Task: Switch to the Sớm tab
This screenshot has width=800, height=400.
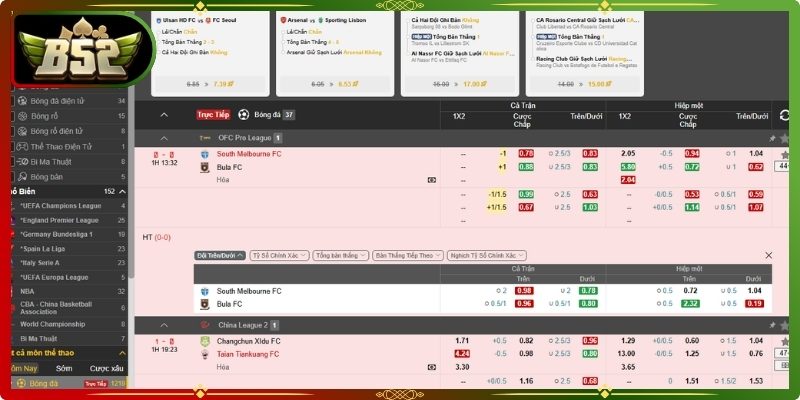Action: click(x=64, y=368)
